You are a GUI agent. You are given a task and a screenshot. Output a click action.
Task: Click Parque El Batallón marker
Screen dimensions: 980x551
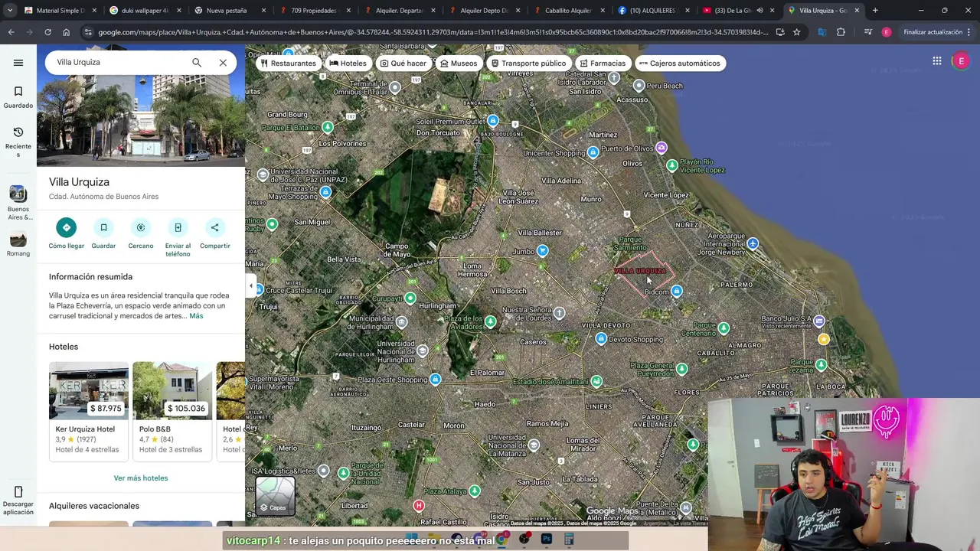click(328, 127)
